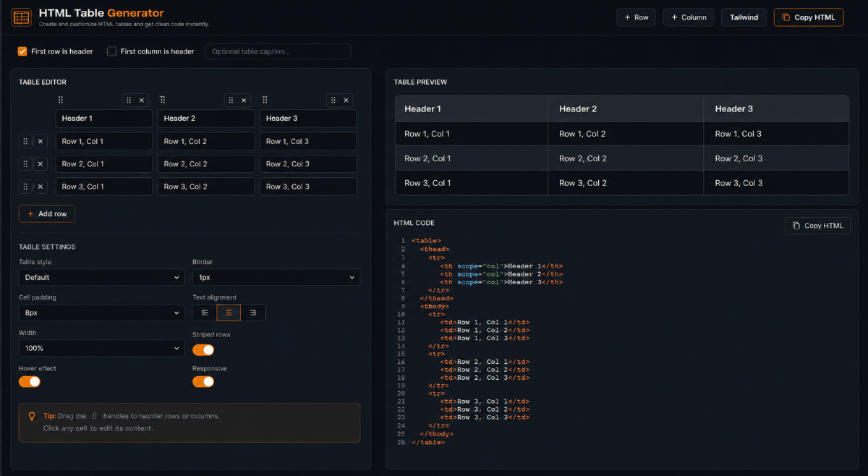
Task: Click the optional table caption field
Action: pos(278,51)
